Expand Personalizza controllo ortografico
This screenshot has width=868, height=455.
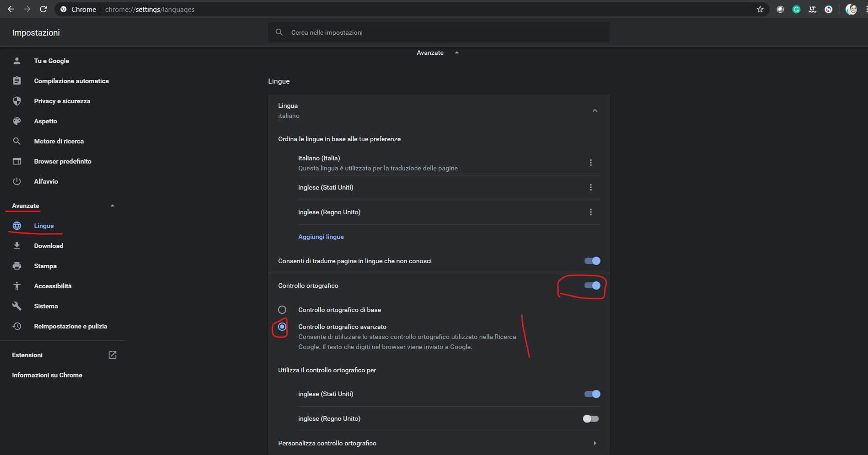[x=595, y=443]
